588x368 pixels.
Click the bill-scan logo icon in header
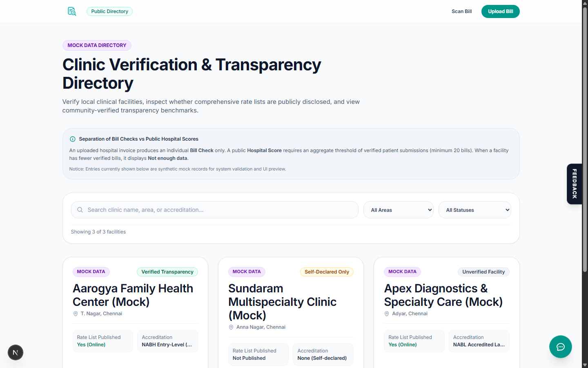tap(72, 11)
